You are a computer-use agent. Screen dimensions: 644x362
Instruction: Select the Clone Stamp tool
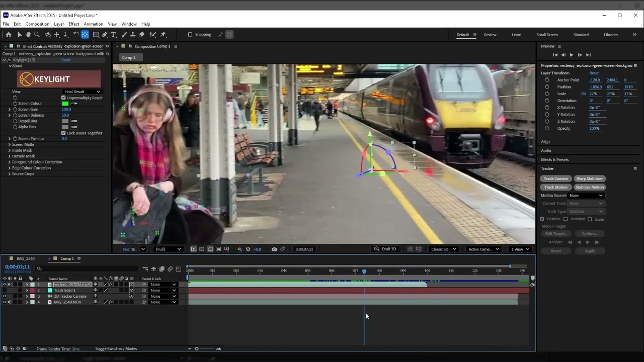coord(133,35)
